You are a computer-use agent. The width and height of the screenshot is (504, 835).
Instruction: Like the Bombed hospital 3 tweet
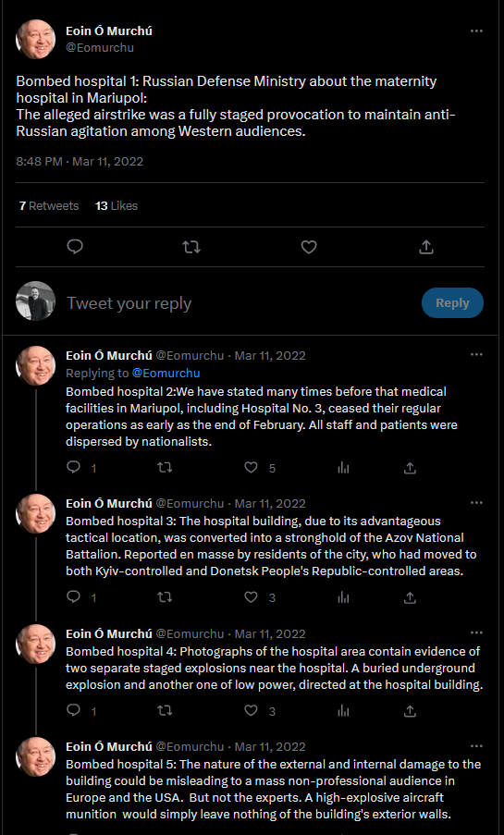tap(251, 597)
